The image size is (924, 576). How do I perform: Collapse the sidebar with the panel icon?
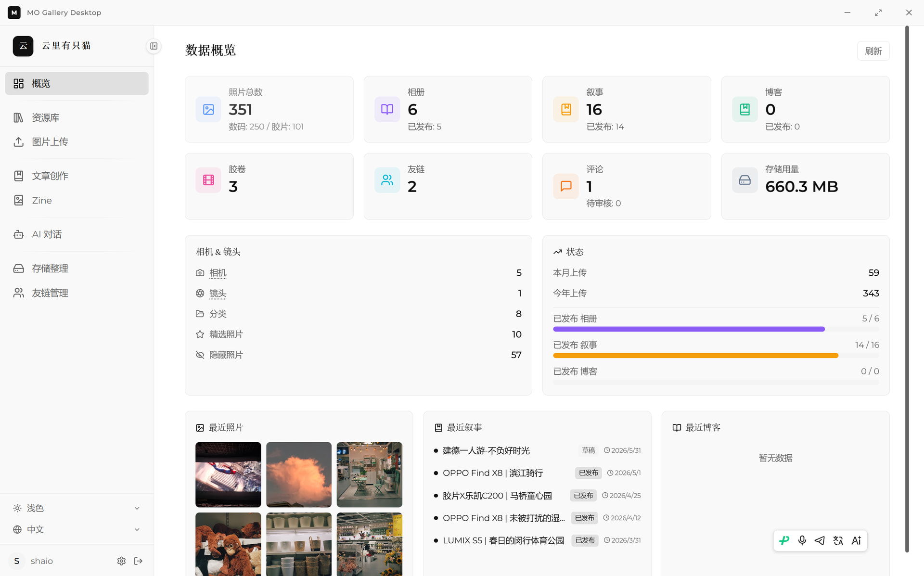(154, 46)
